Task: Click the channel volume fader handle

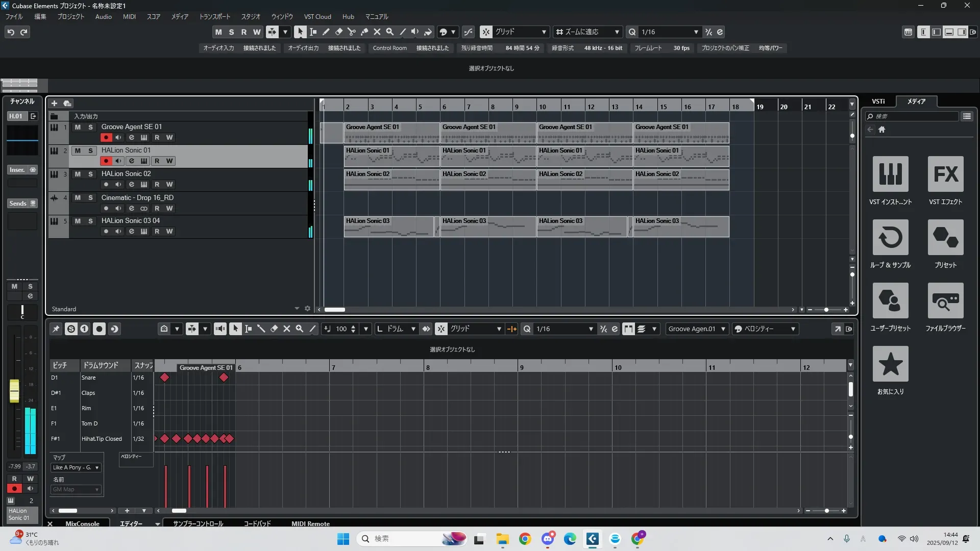Action: (x=14, y=390)
